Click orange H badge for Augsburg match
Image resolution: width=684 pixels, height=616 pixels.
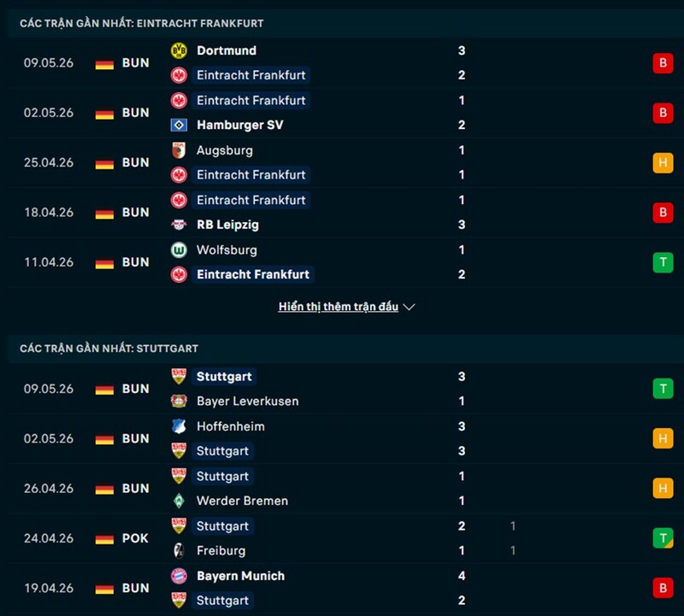(x=663, y=163)
